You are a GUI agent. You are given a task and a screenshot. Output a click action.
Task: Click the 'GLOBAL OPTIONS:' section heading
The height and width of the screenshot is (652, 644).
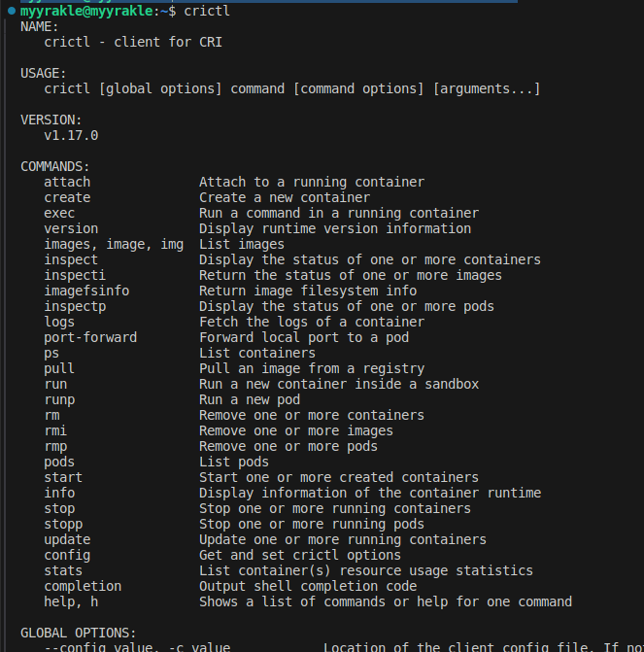coord(79,633)
